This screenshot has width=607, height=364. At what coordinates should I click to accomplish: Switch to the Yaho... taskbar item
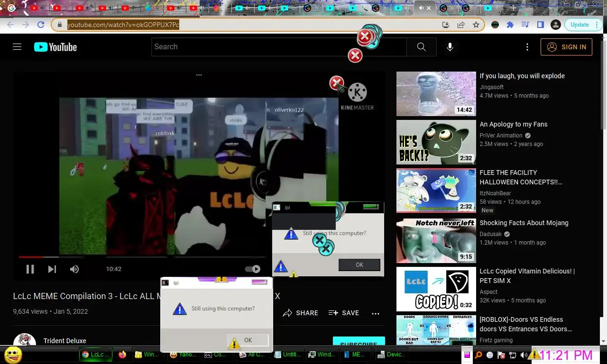[x=183, y=355]
